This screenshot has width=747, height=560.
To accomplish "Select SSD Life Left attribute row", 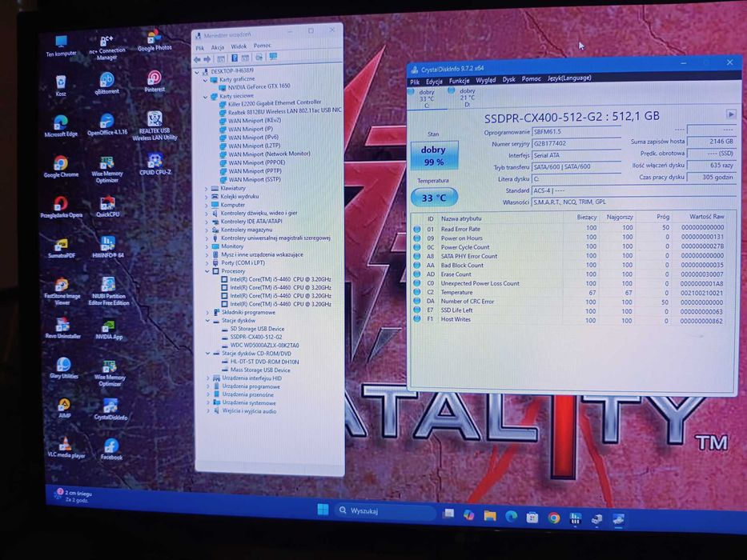I will [569, 311].
